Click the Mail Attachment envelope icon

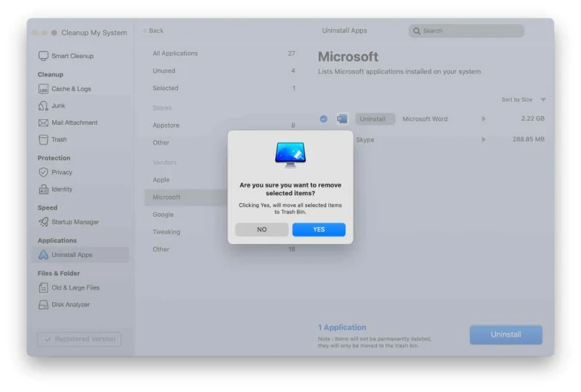coord(44,123)
